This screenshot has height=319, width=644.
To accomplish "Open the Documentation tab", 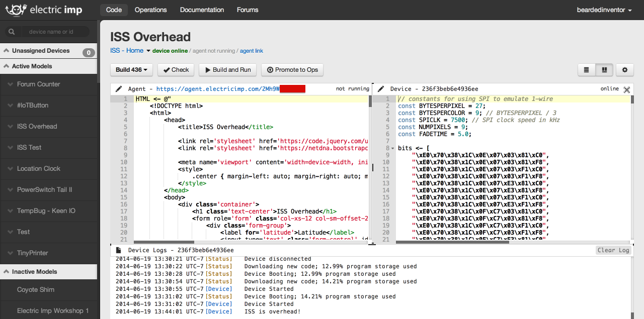I will coord(202,10).
